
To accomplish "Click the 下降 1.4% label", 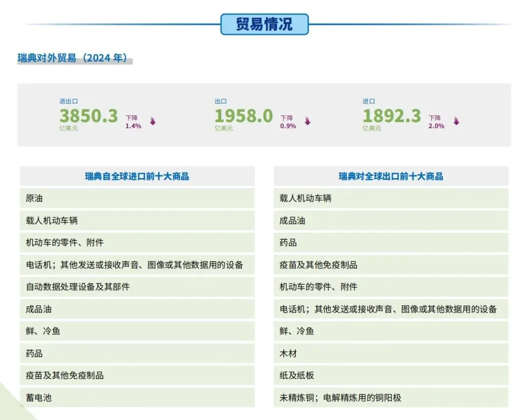I will 131,121.
